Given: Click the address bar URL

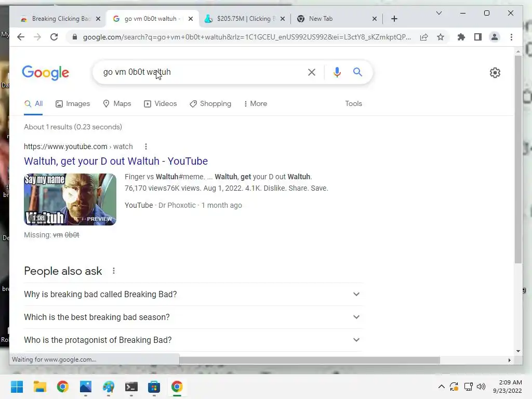Looking at the screenshot, I should 247,37.
